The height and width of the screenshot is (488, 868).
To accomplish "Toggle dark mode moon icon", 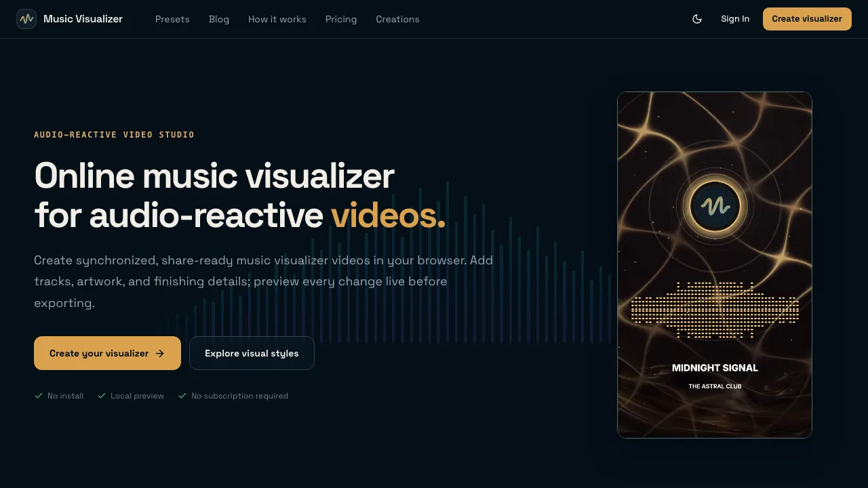I will [697, 19].
